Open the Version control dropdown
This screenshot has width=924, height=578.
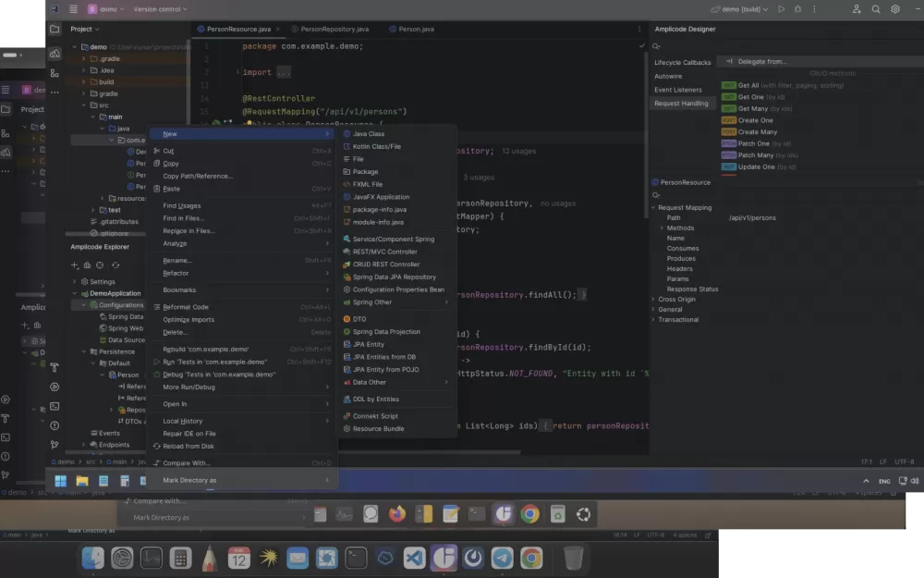[x=157, y=9]
